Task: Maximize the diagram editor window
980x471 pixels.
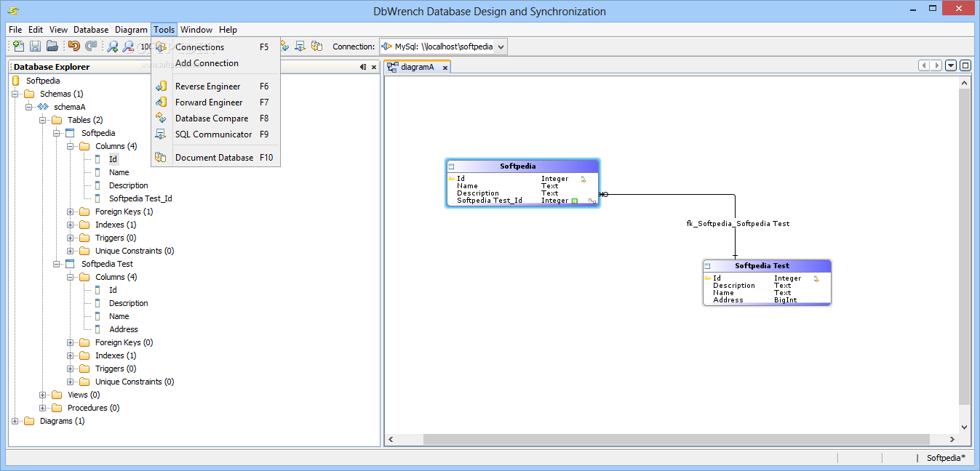Action: pyautogui.click(x=965, y=65)
